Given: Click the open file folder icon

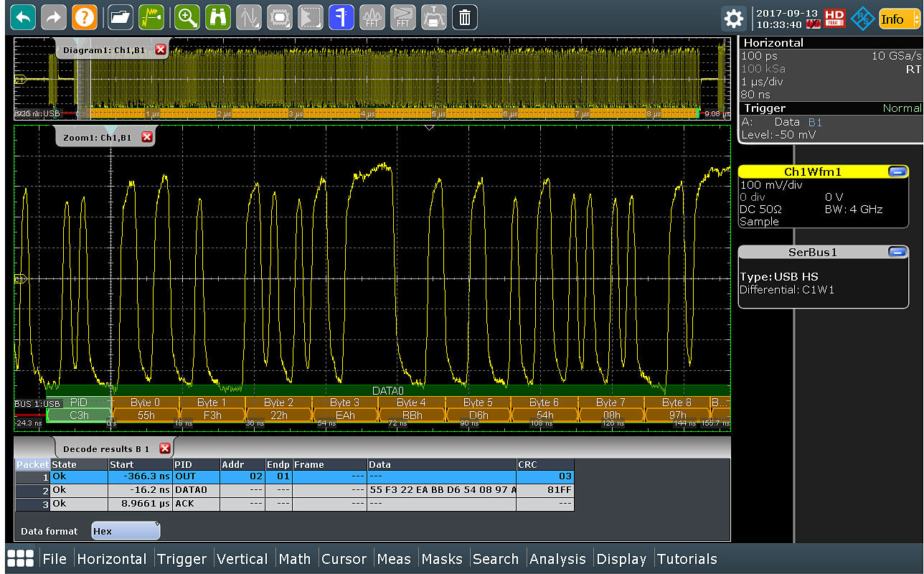Looking at the screenshot, I should click(x=121, y=17).
